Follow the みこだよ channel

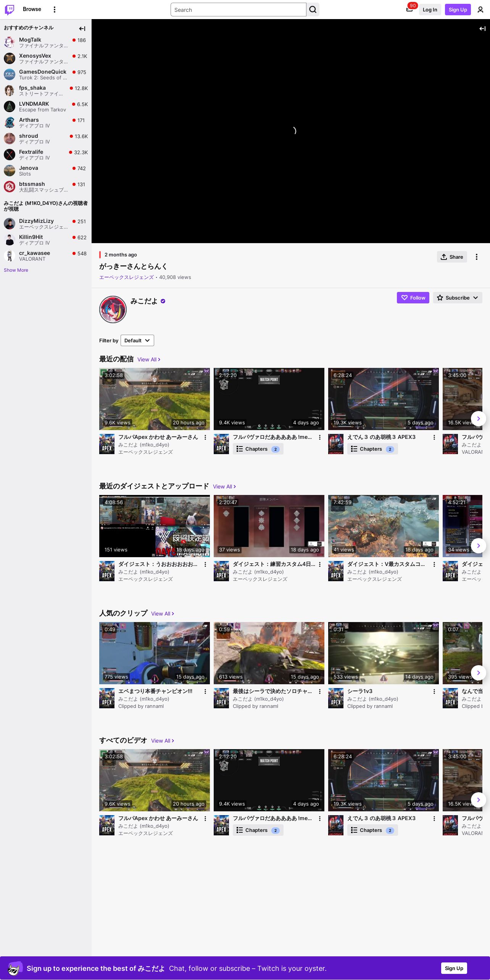413,298
